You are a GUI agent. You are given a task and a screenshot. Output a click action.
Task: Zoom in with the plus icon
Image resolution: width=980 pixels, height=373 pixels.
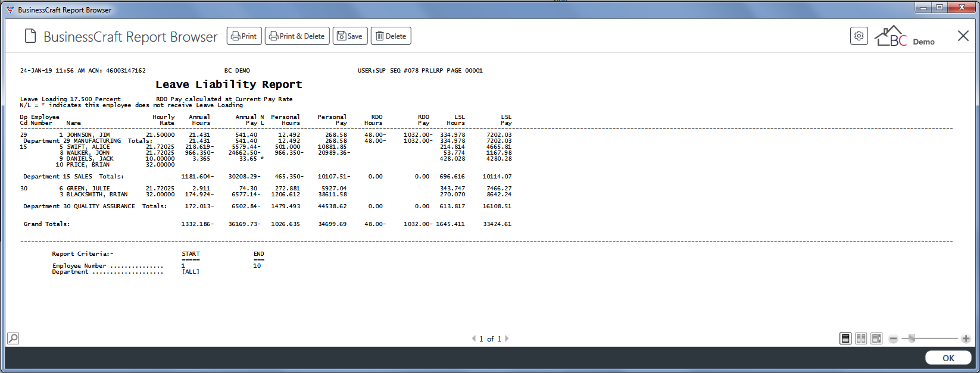[x=966, y=338]
